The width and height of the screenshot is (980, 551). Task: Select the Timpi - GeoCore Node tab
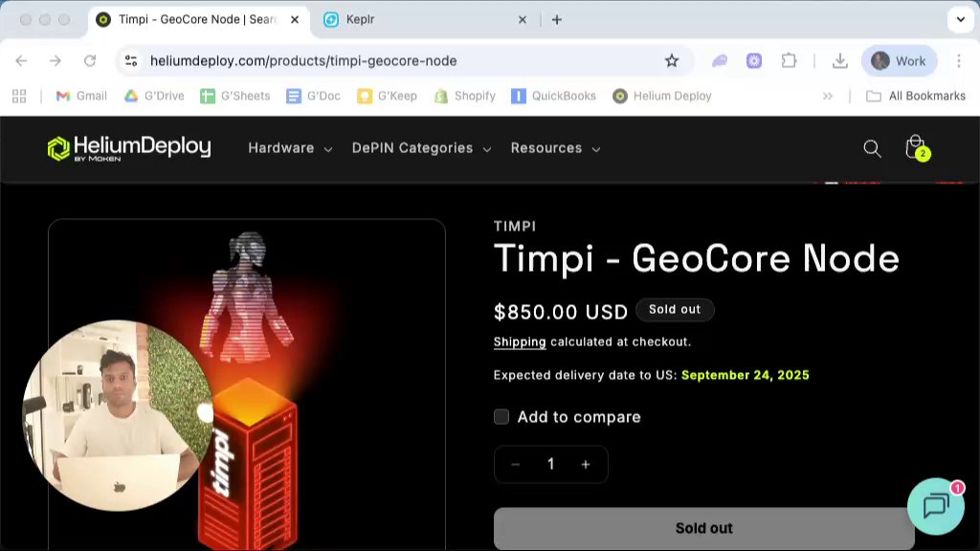coord(197,19)
